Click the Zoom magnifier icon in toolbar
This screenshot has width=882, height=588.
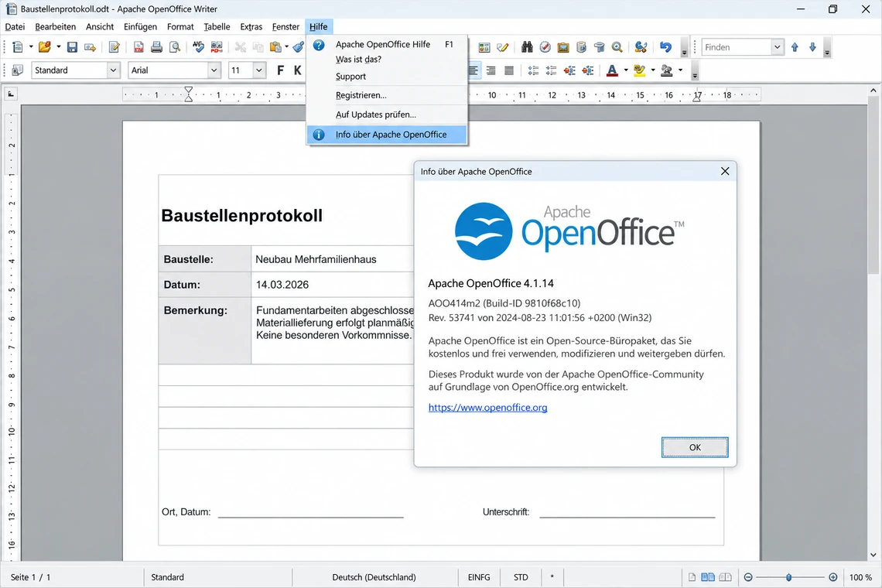(617, 47)
